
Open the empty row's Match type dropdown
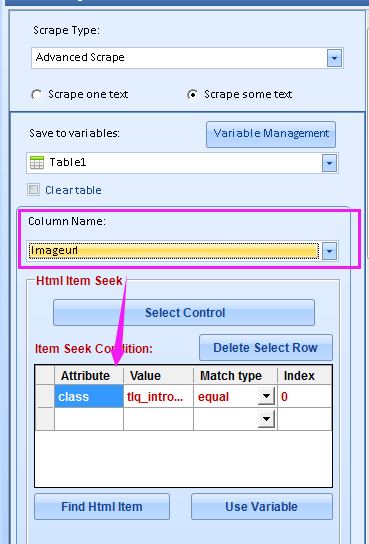(266, 419)
